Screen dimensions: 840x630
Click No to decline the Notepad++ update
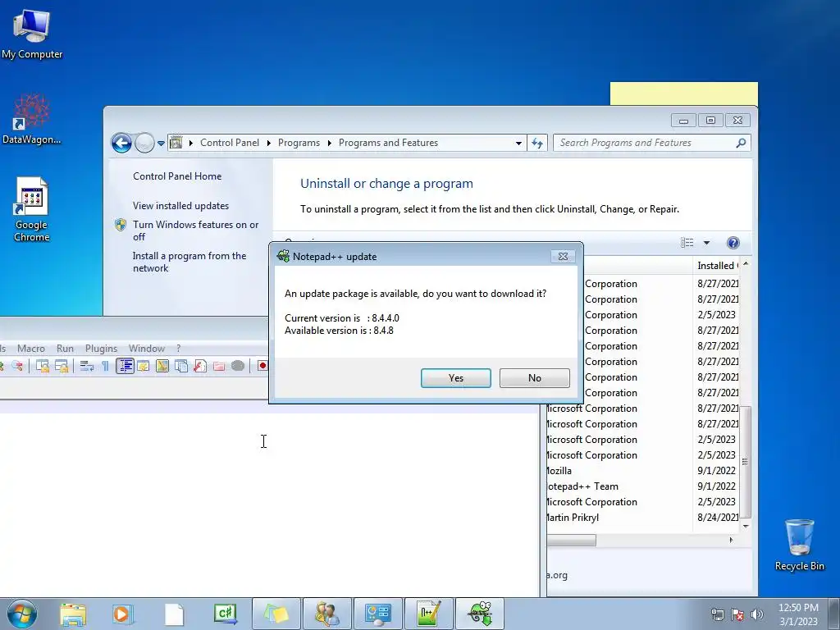coord(535,377)
